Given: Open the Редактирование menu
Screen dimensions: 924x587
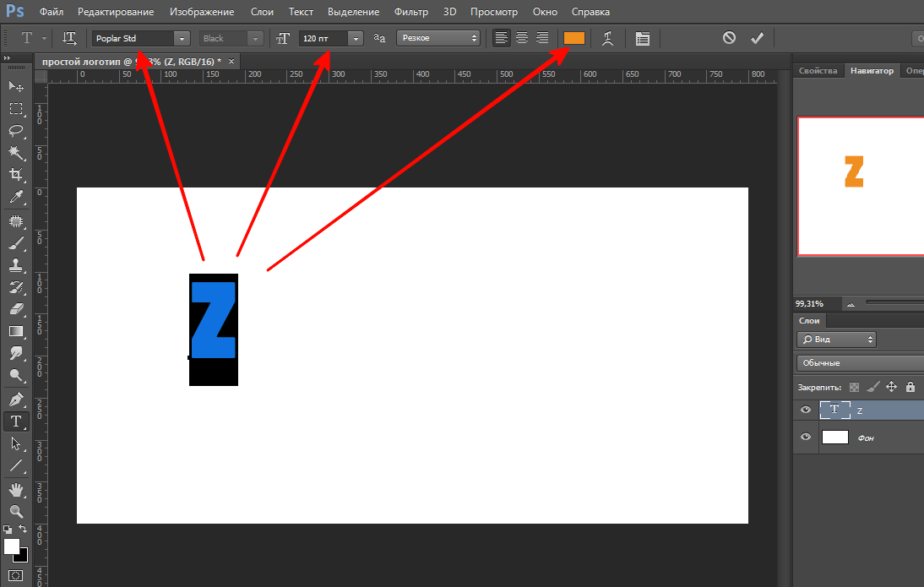Looking at the screenshot, I should [116, 12].
